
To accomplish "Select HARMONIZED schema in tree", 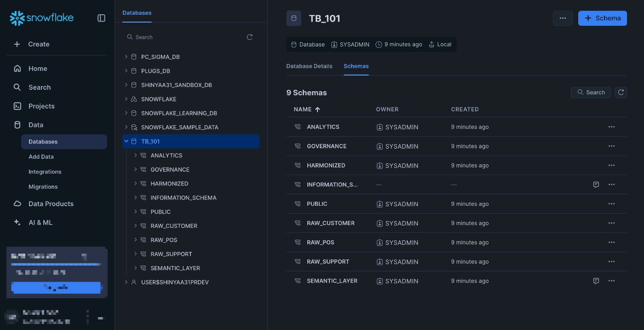I will [x=169, y=184].
